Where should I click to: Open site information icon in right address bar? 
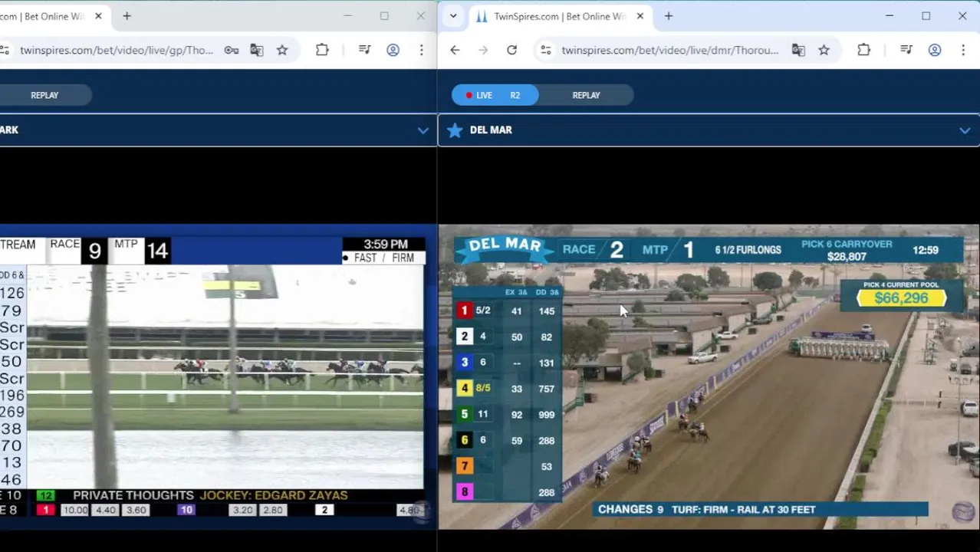coord(545,50)
